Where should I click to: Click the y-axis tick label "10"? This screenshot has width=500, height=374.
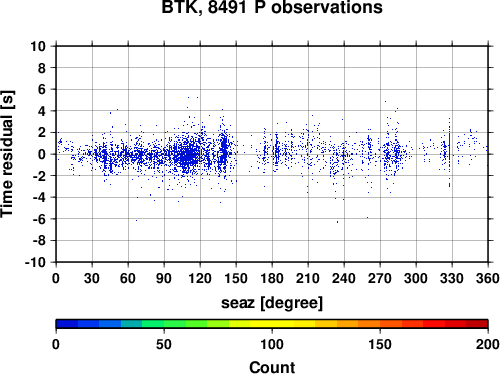pos(38,46)
